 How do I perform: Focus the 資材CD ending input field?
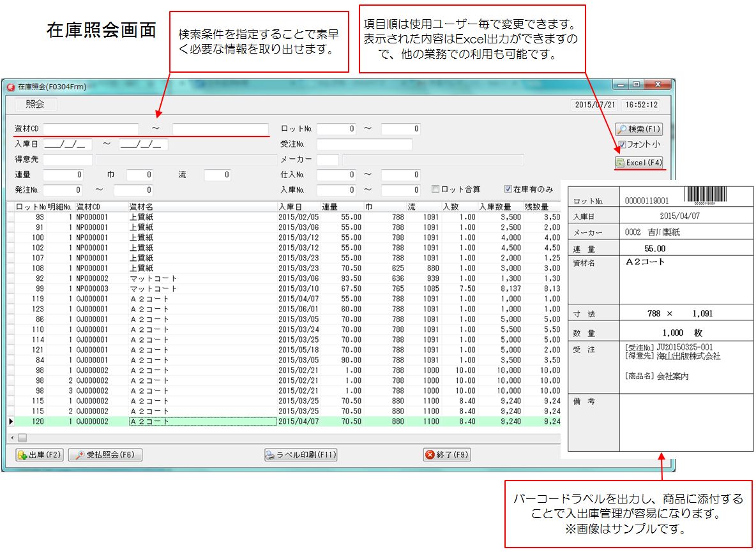(220, 129)
